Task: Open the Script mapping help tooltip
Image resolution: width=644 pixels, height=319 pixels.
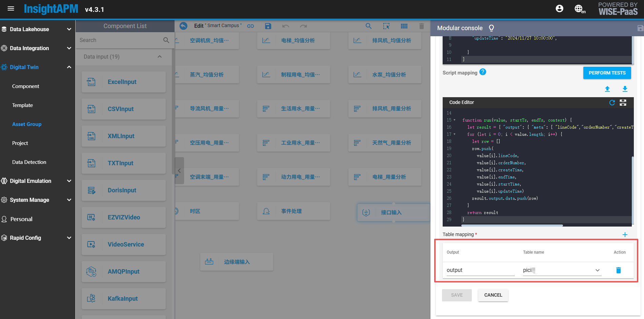Action: (x=483, y=72)
